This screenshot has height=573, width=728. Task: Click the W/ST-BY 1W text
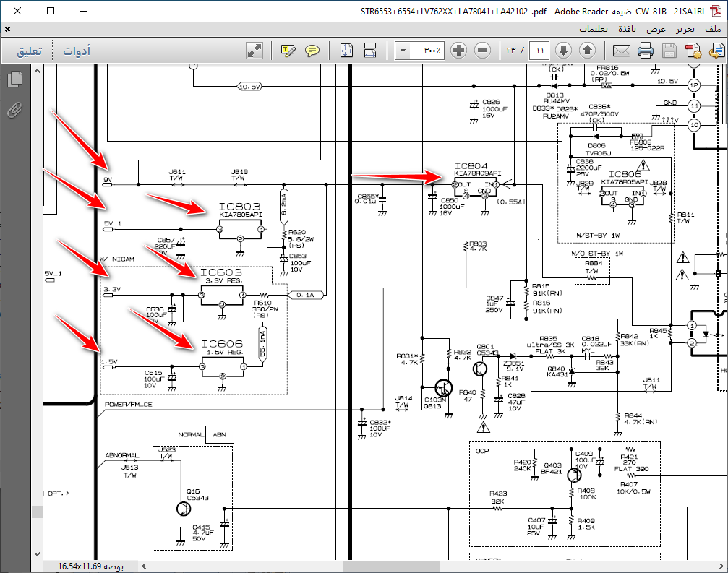point(598,236)
